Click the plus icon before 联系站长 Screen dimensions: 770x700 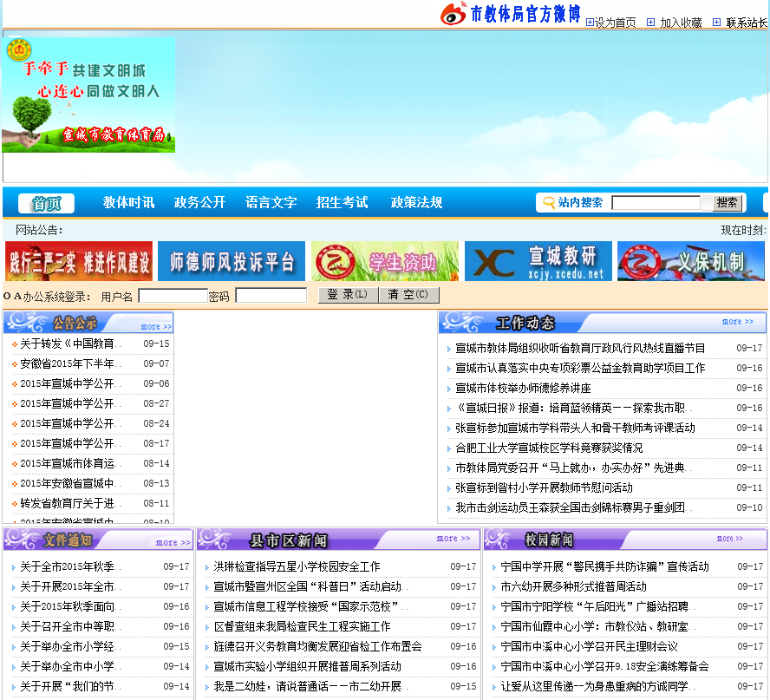717,22
